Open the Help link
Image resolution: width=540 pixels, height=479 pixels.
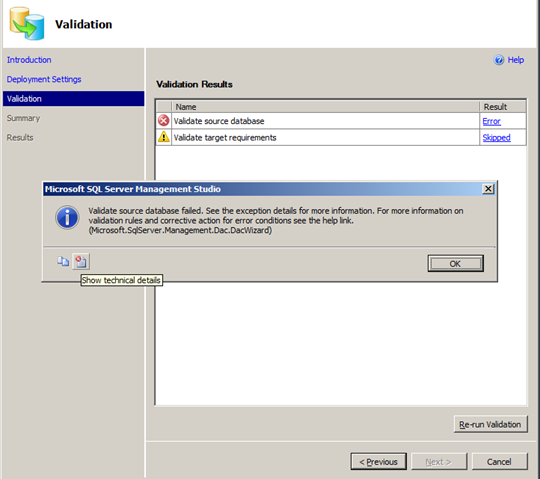(x=516, y=60)
